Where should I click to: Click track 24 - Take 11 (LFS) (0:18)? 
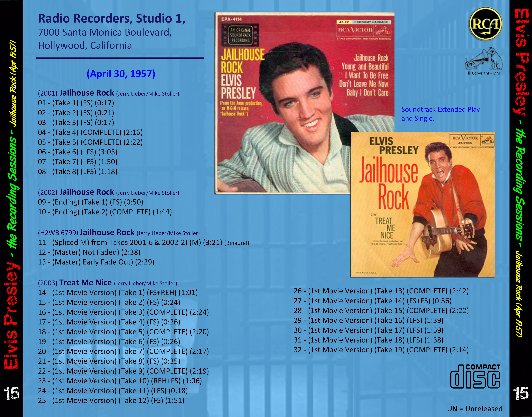pos(113,391)
